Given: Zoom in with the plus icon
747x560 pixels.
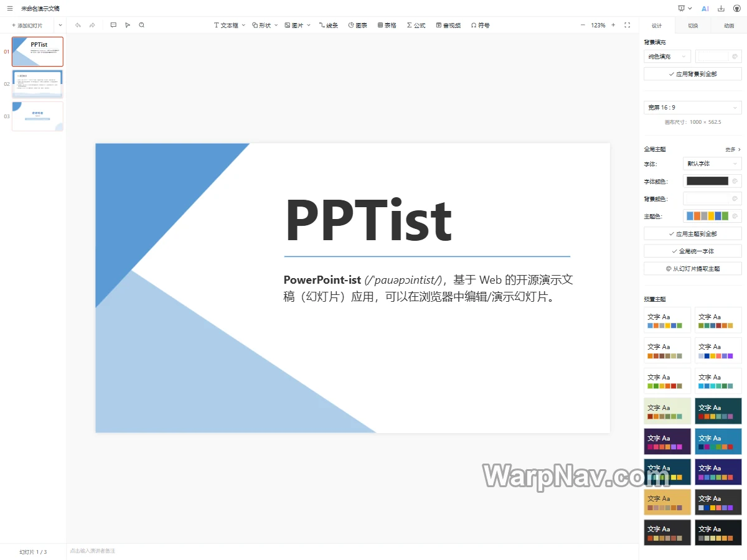Looking at the screenshot, I should (613, 25).
